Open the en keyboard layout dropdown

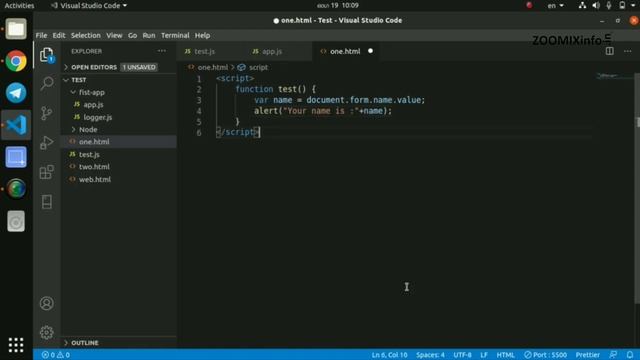tap(556, 5)
